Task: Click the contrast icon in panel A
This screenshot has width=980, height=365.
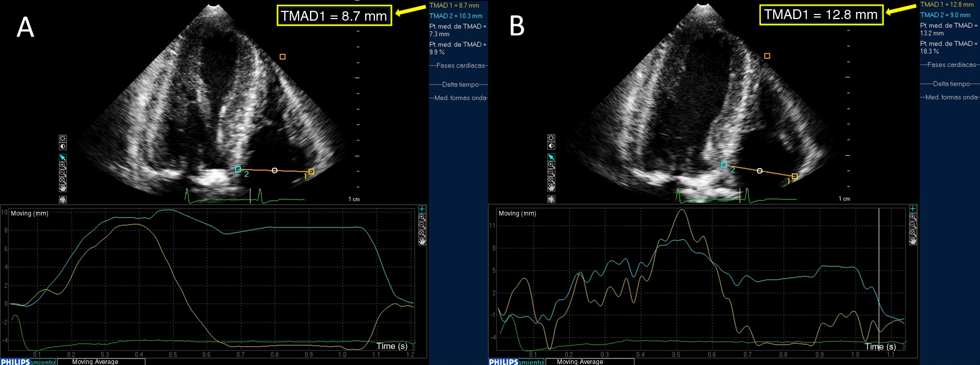Action: tap(62, 146)
